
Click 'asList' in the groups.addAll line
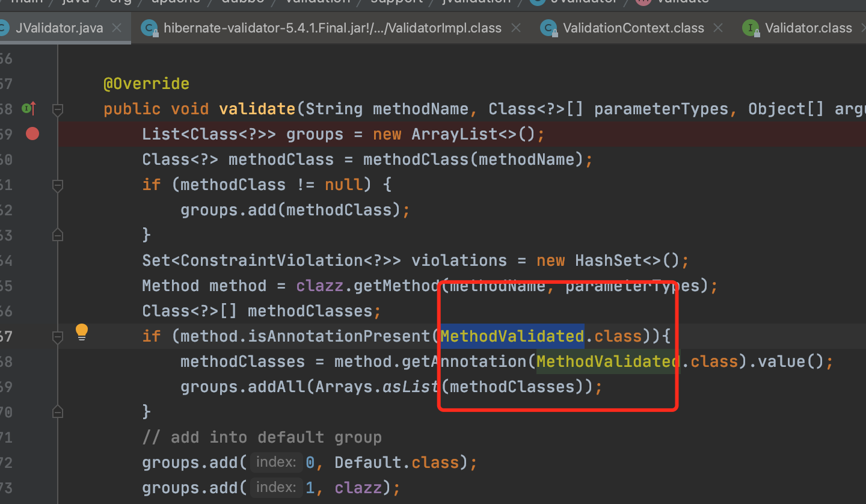point(411,387)
